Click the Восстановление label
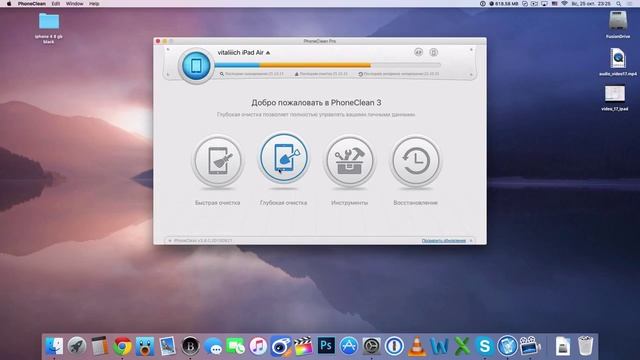This screenshot has width=640, height=360. coord(416,203)
